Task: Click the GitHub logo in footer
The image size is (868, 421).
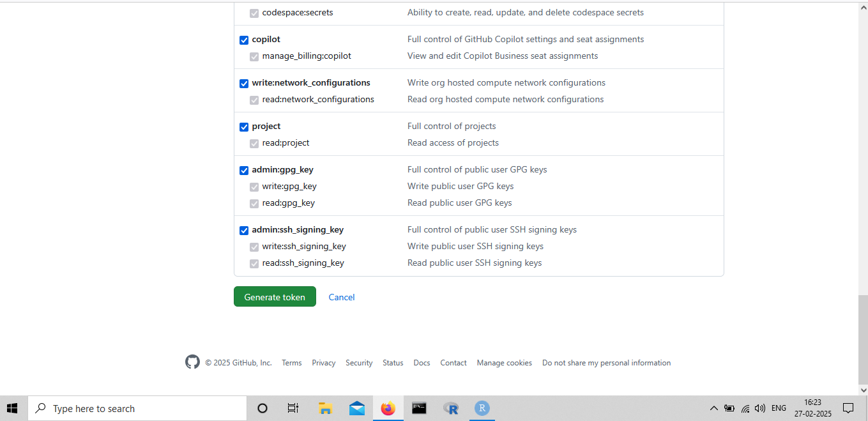Action: 192,362
